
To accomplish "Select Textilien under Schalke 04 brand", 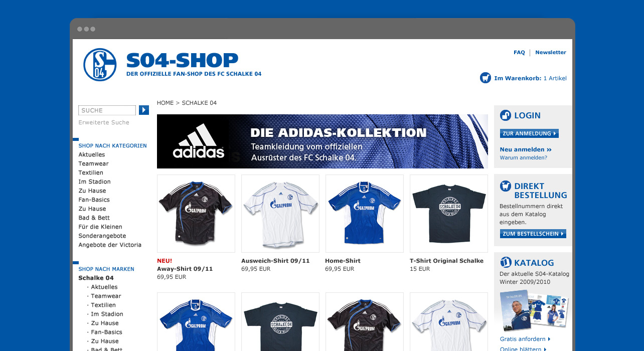I will point(103,305).
